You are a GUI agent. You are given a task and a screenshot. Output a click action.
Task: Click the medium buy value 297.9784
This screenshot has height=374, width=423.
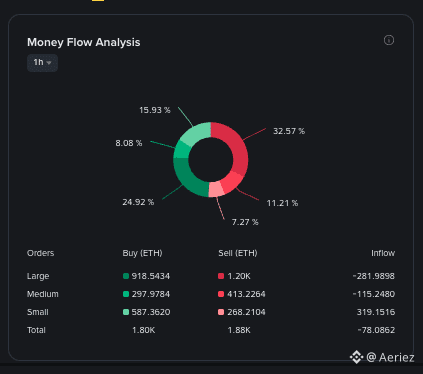click(x=151, y=294)
